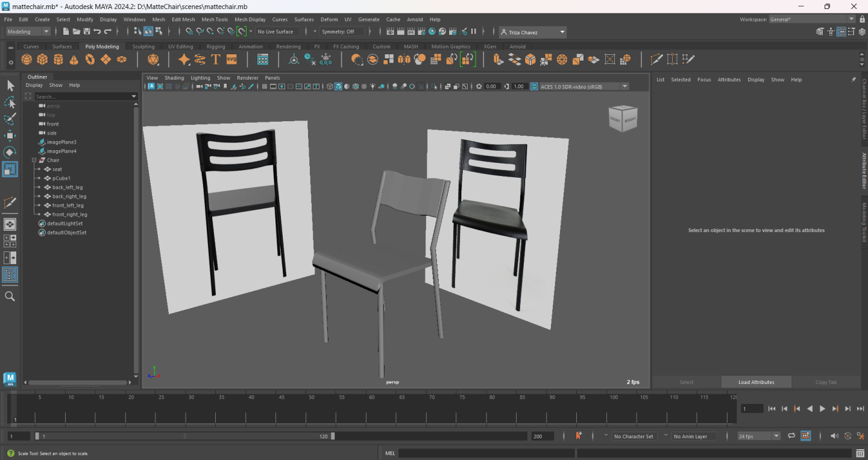Create a polygon cylinder from the shelf

tap(58, 59)
